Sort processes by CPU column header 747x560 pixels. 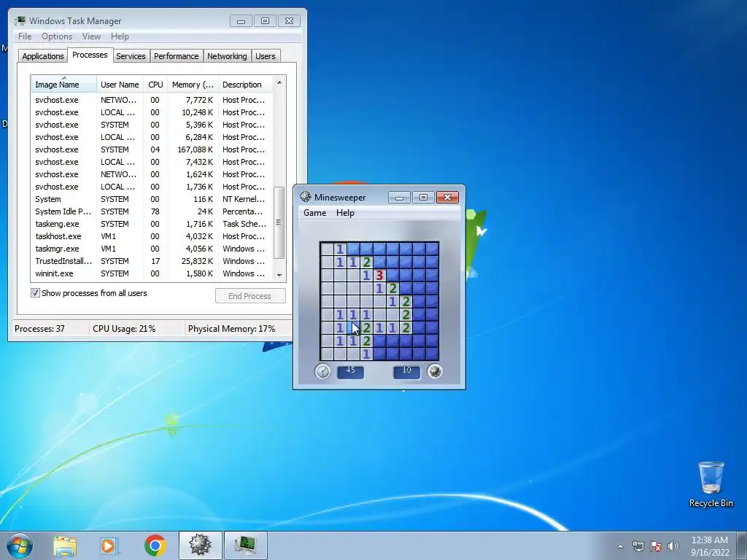point(155,85)
